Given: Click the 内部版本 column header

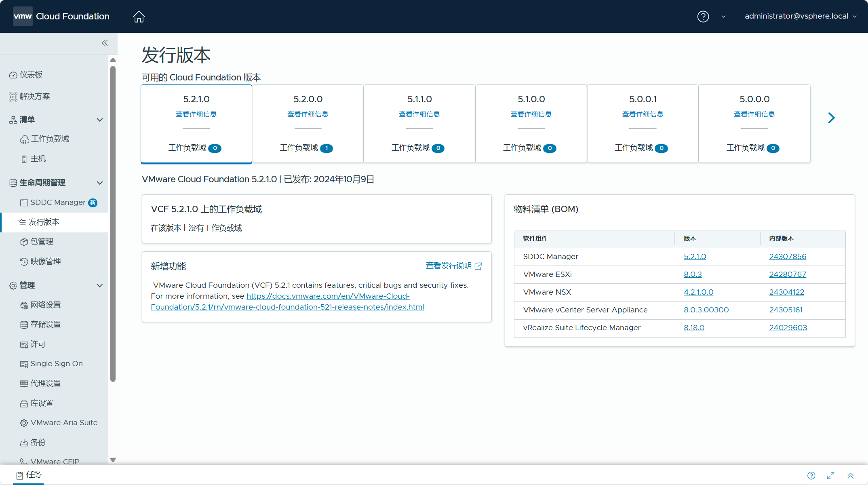Looking at the screenshot, I should coord(781,238).
